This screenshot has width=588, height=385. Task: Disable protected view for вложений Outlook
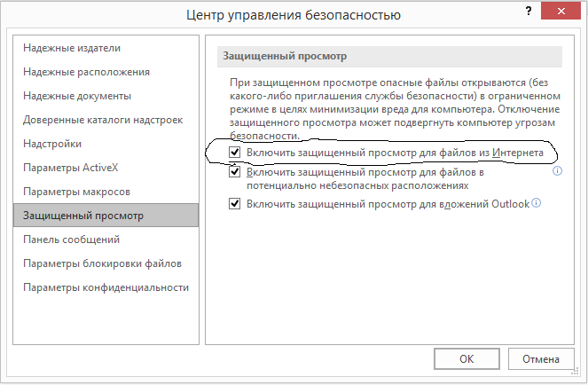coord(235,204)
